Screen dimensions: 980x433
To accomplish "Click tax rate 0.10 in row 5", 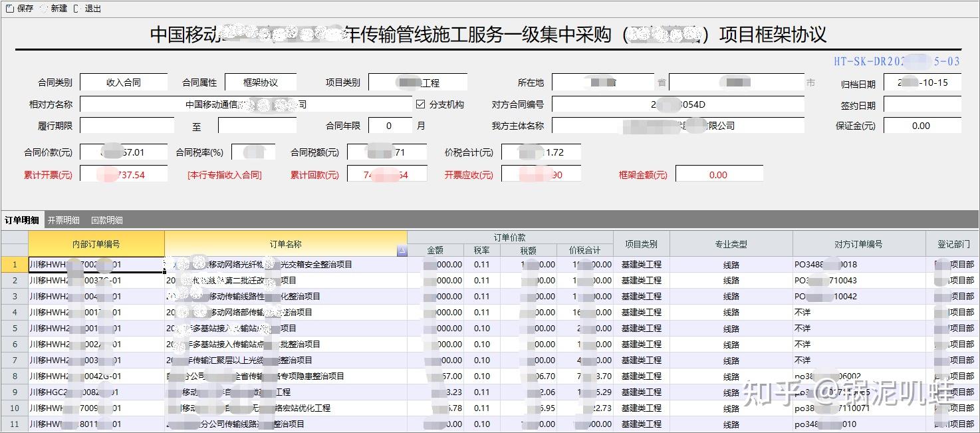I will (481, 329).
